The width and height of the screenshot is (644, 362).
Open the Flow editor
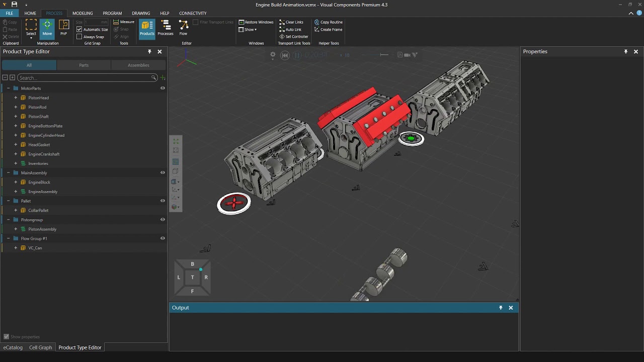184,28
